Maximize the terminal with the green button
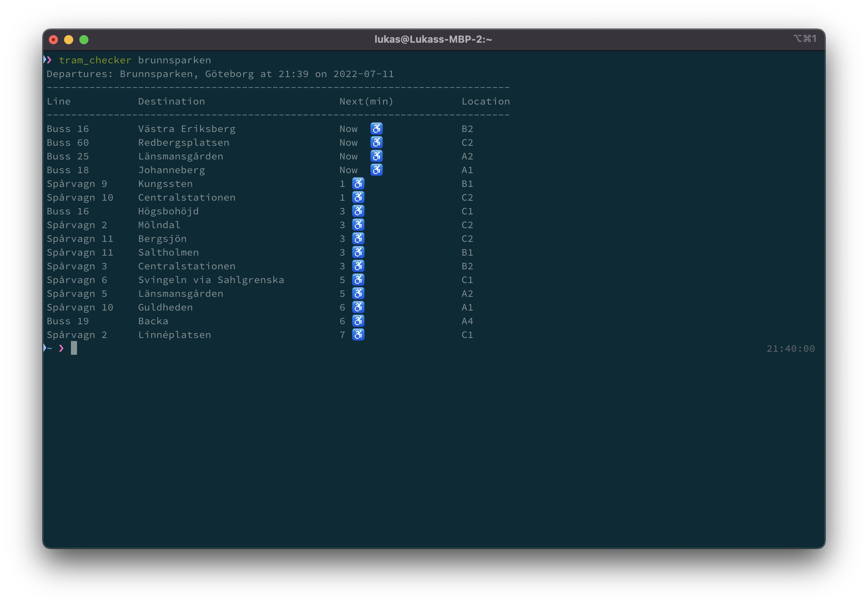 [84, 40]
